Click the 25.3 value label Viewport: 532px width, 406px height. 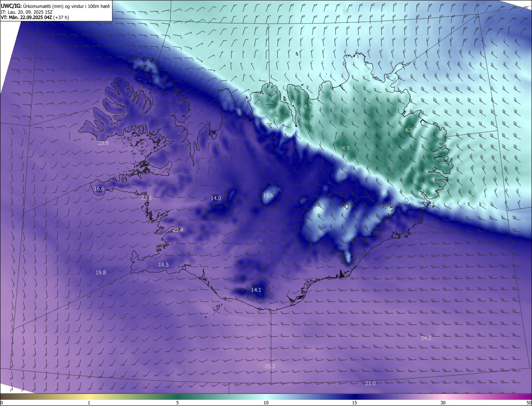pos(270,366)
